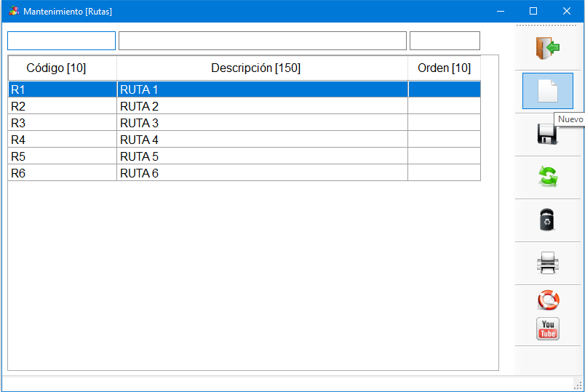Sort by the Código [10] column header
This screenshot has width=585, height=392.
point(63,68)
